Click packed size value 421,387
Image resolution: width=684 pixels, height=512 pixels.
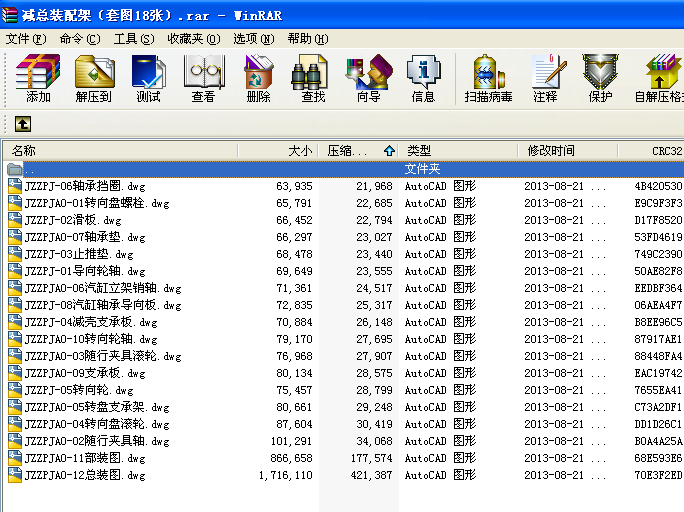coord(372,475)
